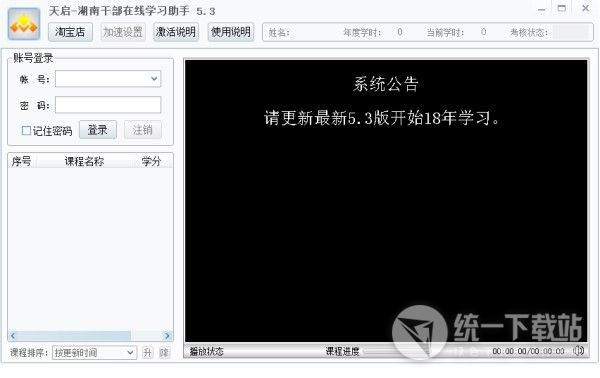Screen dimensions: 600x378
Task: Sort by 学分 column header
Action: click(152, 161)
